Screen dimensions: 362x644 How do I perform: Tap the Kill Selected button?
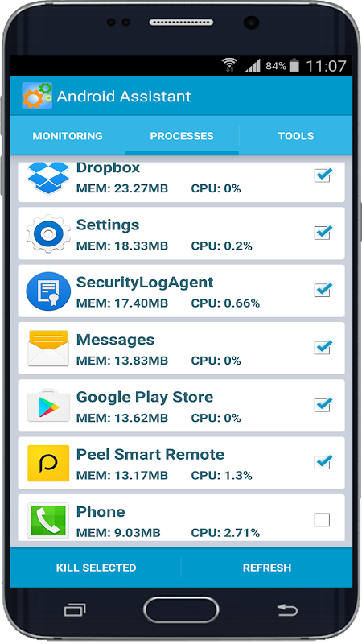[x=96, y=568]
